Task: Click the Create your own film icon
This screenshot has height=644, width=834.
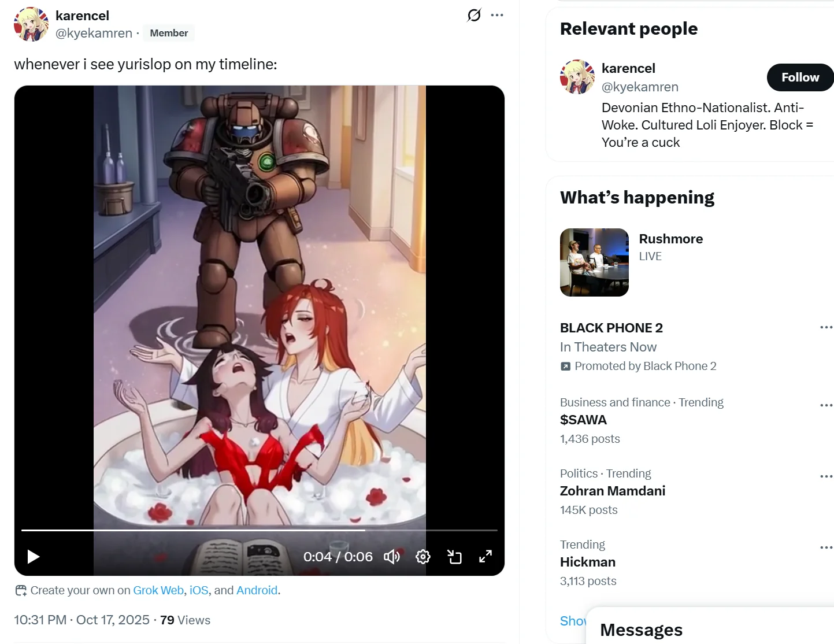Action: click(x=21, y=590)
